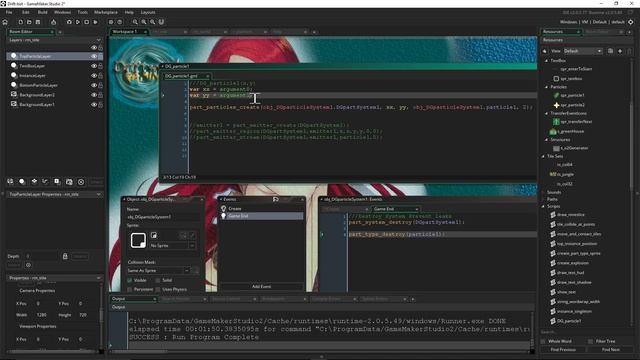Tick the Whole Word search checkbox
The image size is (640, 360).
543,341
